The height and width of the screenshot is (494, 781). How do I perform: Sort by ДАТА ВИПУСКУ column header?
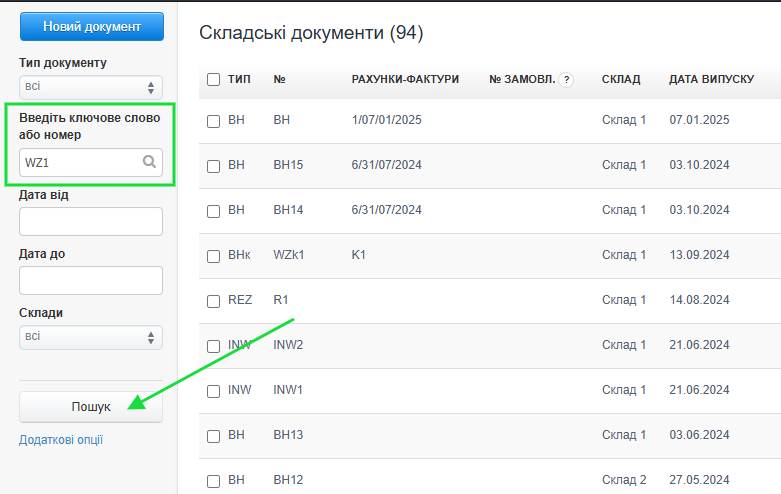tap(711, 79)
